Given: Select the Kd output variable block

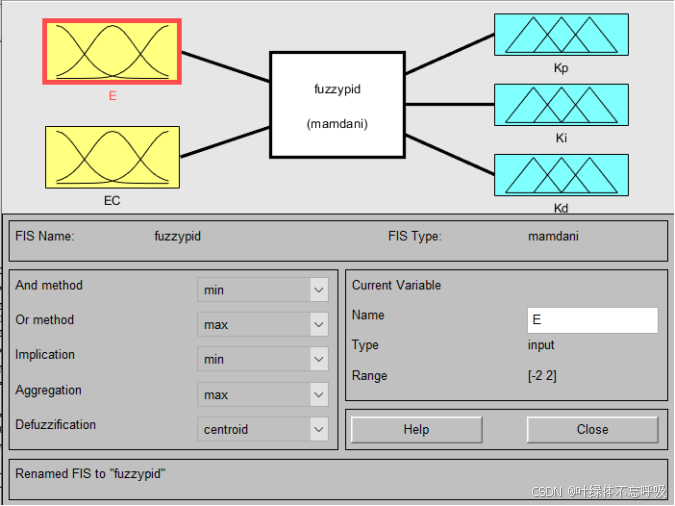Looking at the screenshot, I should (x=560, y=174).
